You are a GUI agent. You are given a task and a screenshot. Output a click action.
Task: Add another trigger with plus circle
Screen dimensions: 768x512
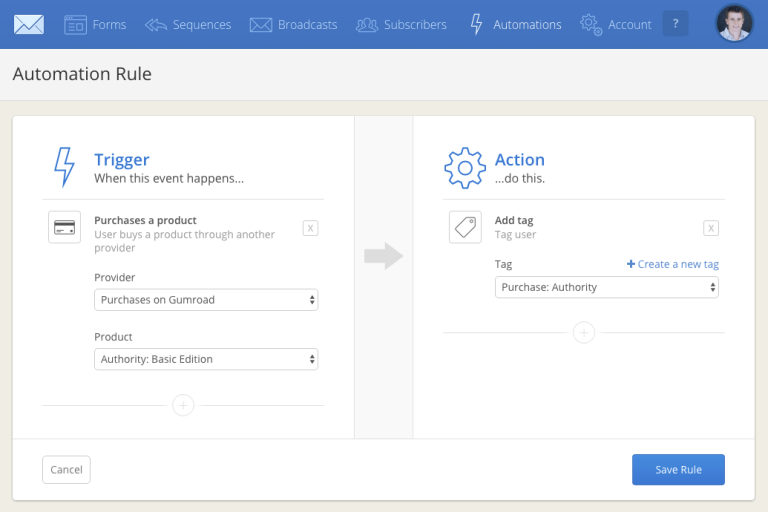click(183, 405)
